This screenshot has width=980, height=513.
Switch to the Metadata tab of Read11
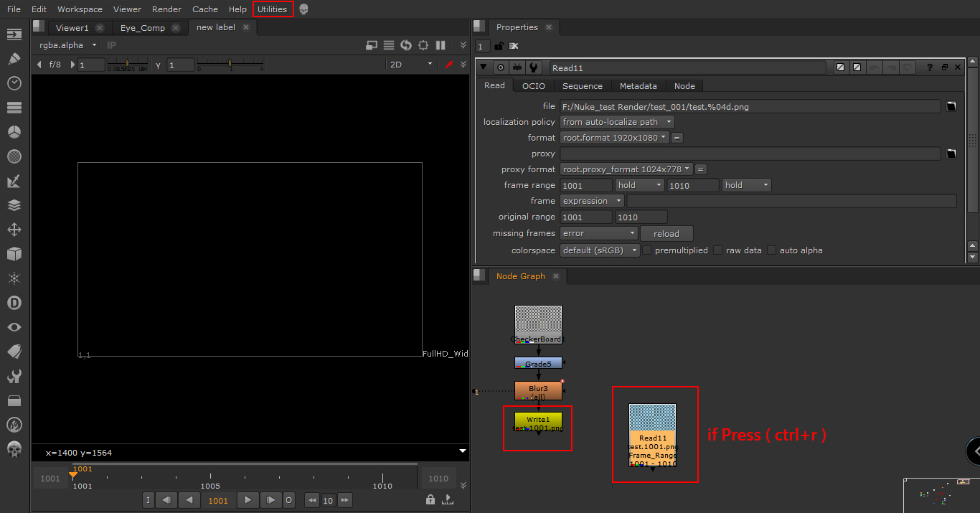638,85
